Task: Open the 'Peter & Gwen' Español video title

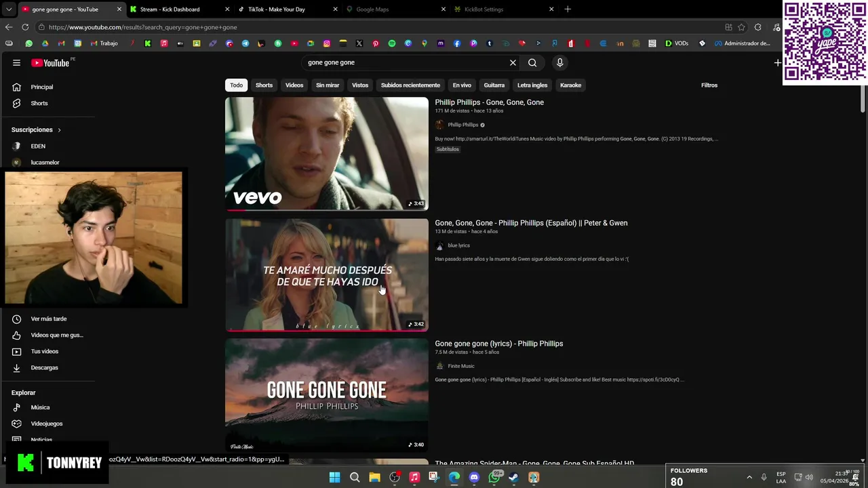Action: click(531, 223)
